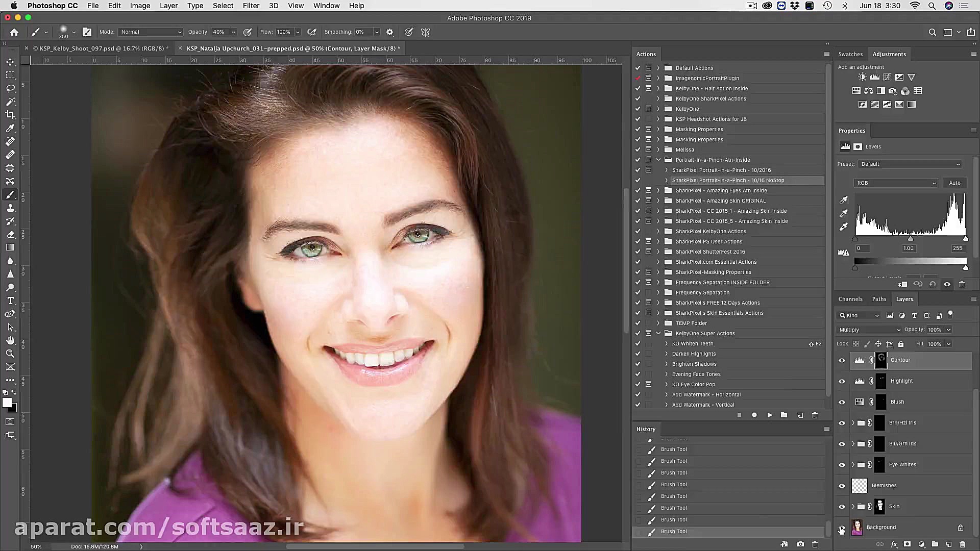
Task: Click the foreground color swatch
Action: point(7,403)
